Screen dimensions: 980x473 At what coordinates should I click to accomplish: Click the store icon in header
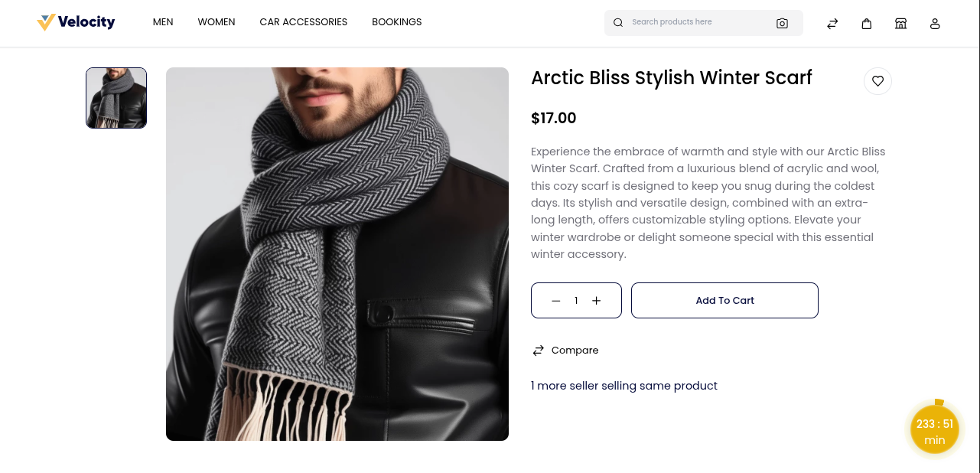[901, 24]
